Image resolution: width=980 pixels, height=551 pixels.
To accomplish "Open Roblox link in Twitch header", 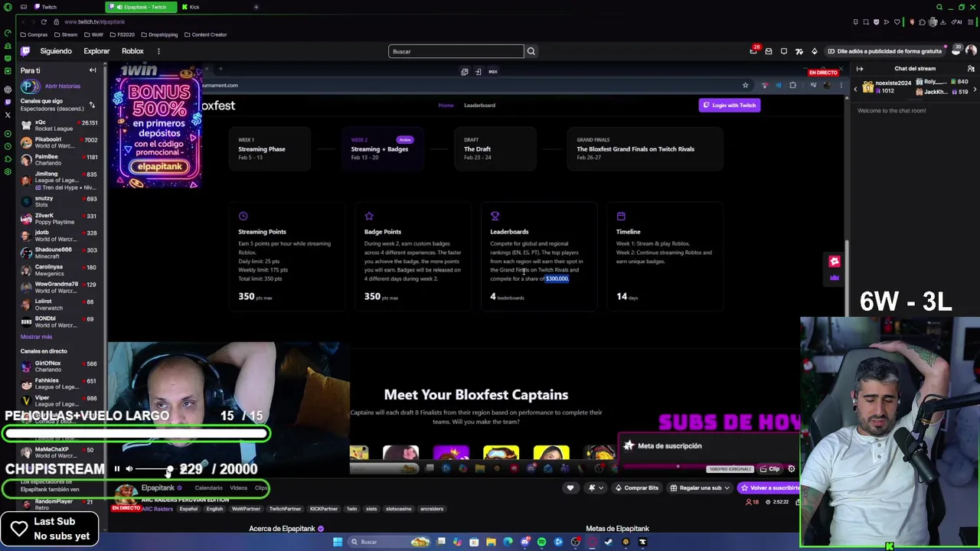I will [132, 51].
